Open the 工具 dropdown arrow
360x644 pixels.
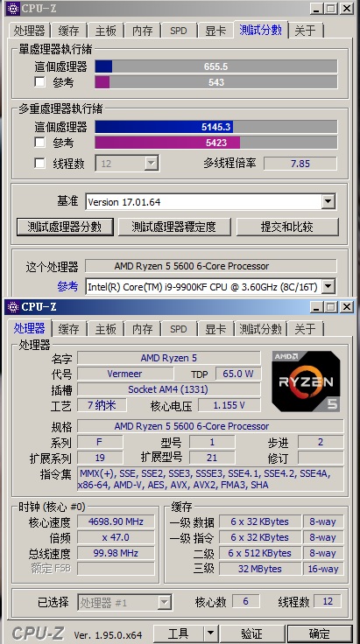[x=210, y=634]
